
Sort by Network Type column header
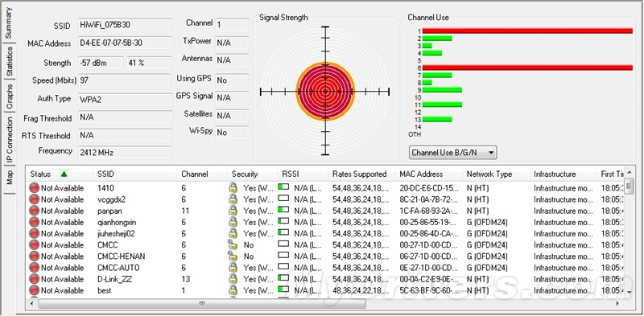coord(496,174)
